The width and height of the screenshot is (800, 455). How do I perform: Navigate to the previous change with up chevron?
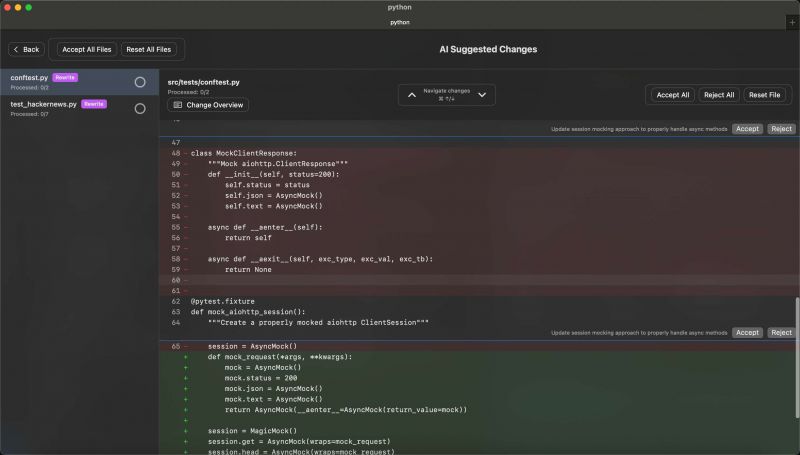[x=412, y=95]
